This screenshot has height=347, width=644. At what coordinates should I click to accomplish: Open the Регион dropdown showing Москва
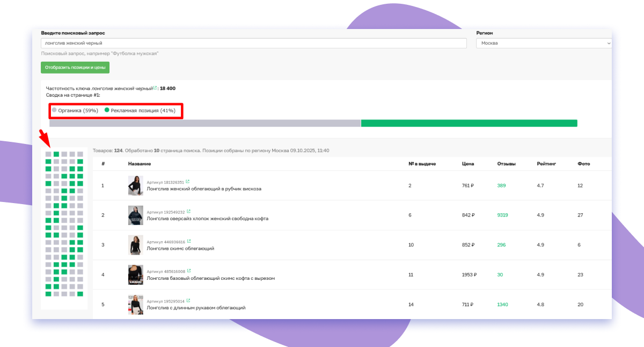(544, 43)
